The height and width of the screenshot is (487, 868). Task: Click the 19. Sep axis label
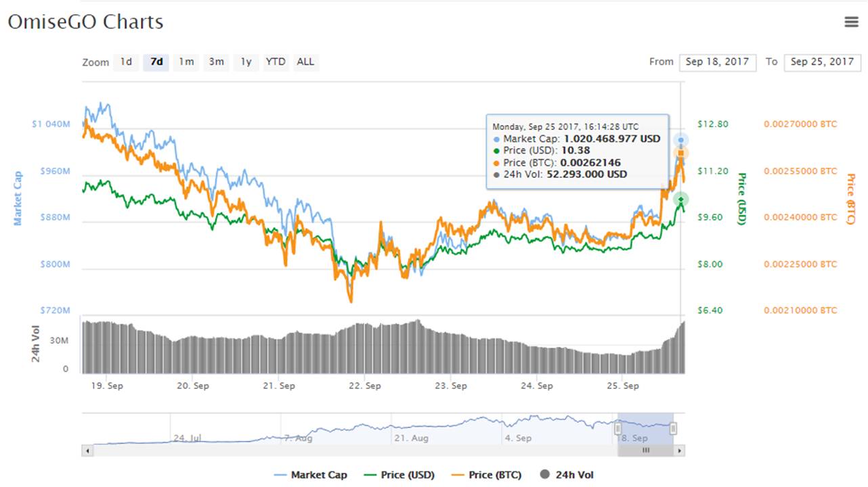pyautogui.click(x=107, y=386)
